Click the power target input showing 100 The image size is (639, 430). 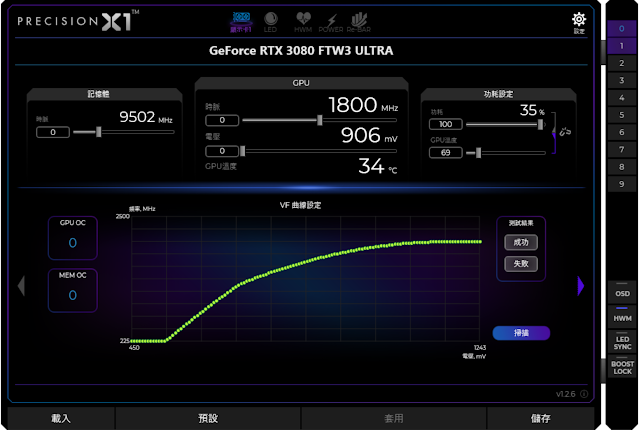tap(446, 124)
